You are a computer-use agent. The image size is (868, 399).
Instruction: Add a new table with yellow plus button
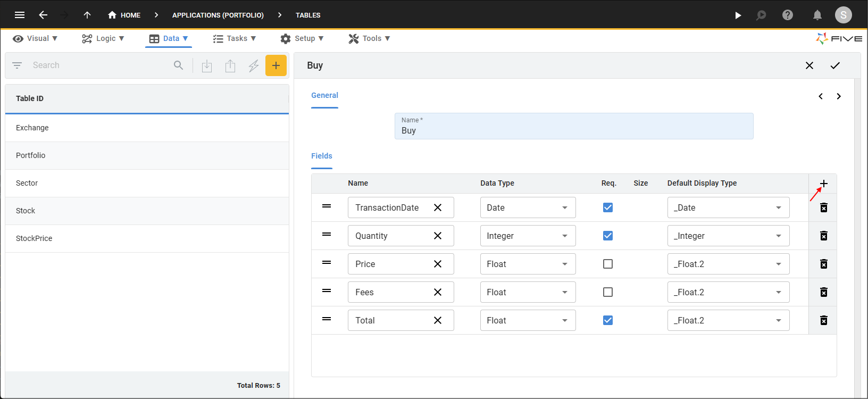[x=276, y=65]
